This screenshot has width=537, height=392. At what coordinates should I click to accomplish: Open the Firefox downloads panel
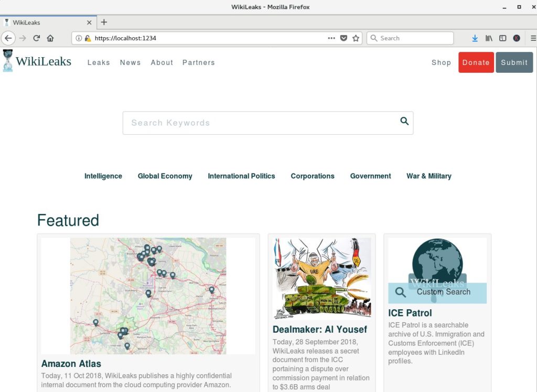click(475, 38)
